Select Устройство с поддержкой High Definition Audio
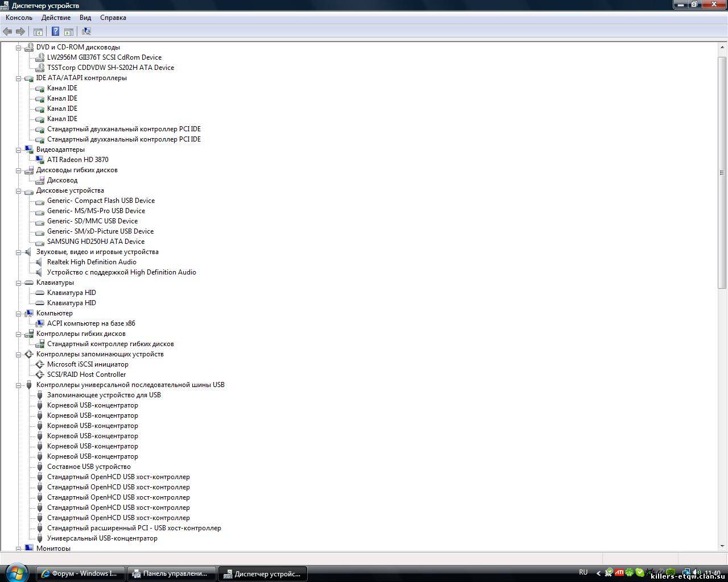The image size is (728, 582). (x=121, y=272)
